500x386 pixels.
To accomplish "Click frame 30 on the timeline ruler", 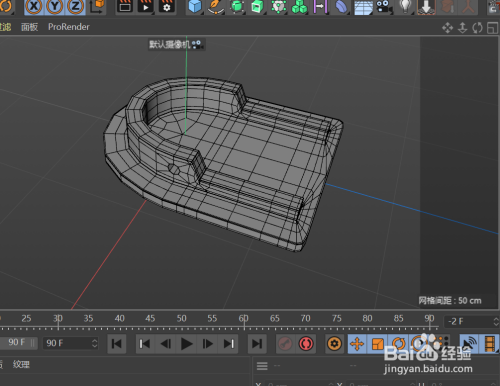I will 58,318.
